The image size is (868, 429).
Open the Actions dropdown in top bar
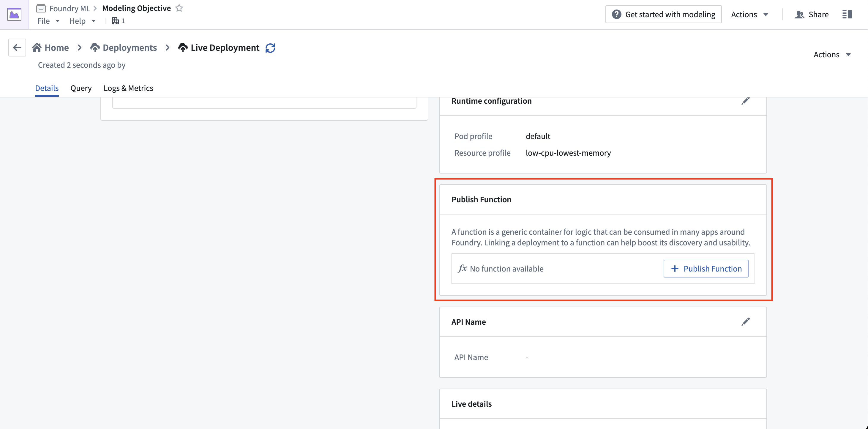click(750, 14)
